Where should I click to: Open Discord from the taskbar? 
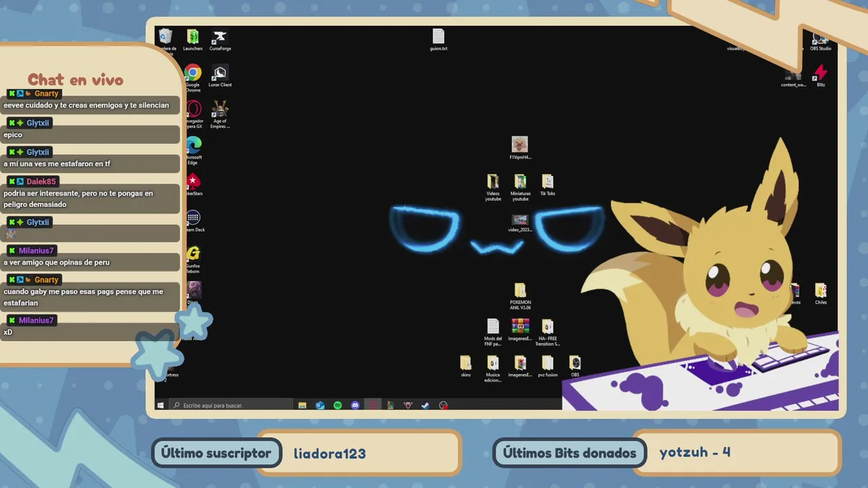(x=355, y=405)
